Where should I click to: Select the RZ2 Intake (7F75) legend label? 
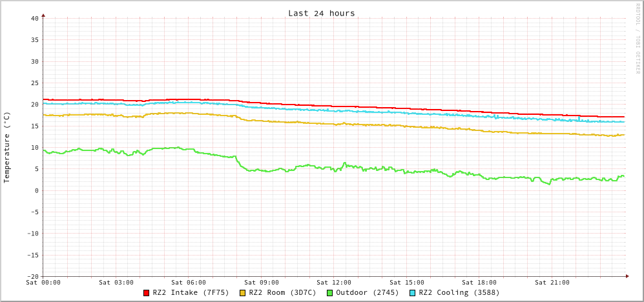point(191,292)
